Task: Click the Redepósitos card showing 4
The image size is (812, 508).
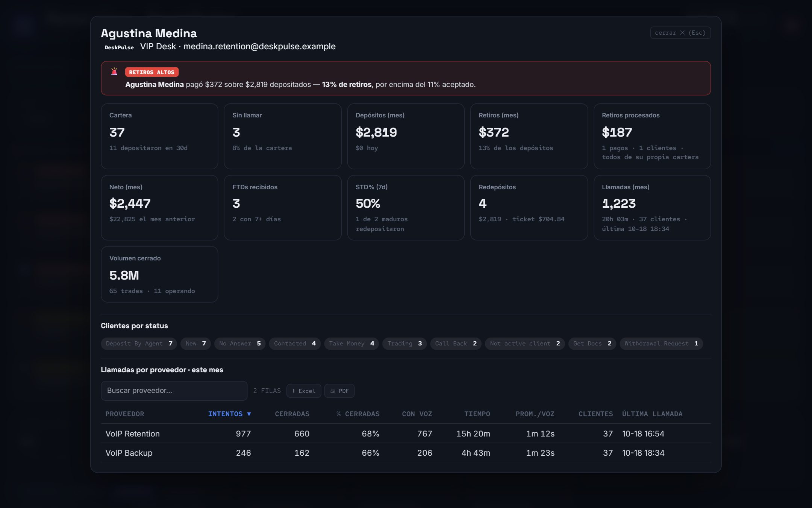Action: coord(529,208)
